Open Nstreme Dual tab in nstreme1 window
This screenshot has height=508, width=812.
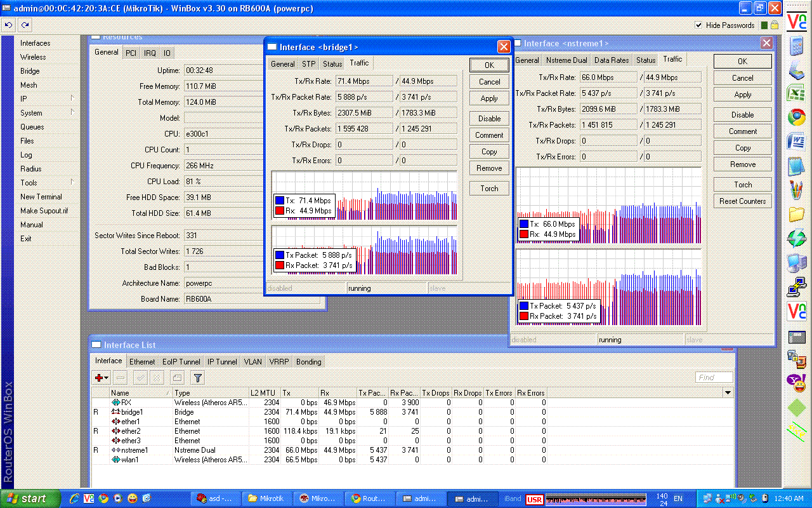(x=566, y=60)
